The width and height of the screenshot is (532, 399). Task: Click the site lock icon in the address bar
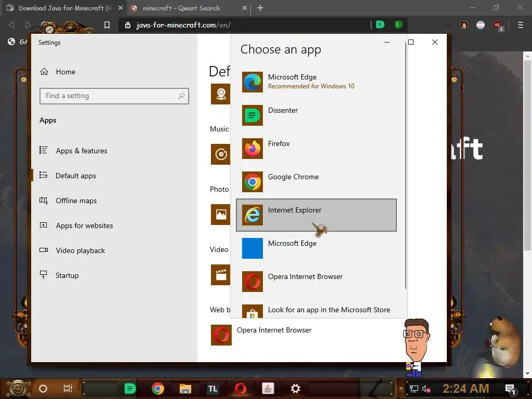[x=128, y=25]
